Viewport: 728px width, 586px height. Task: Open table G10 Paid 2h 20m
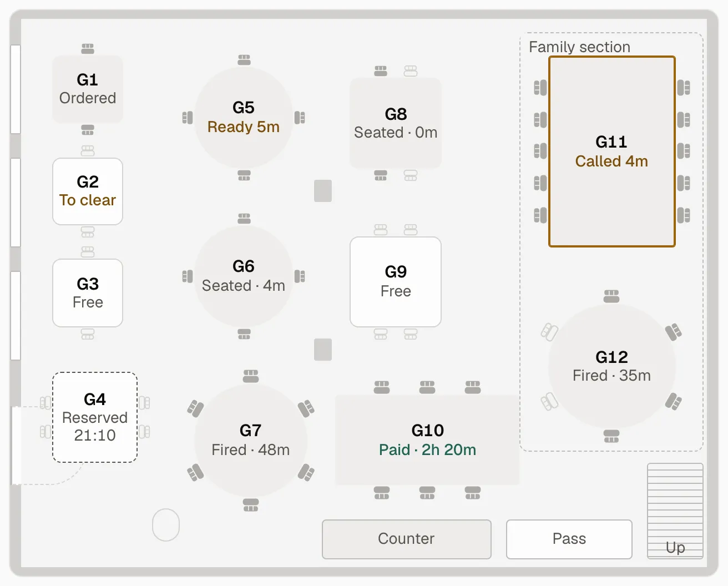pyautogui.click(x=427, y=440)
